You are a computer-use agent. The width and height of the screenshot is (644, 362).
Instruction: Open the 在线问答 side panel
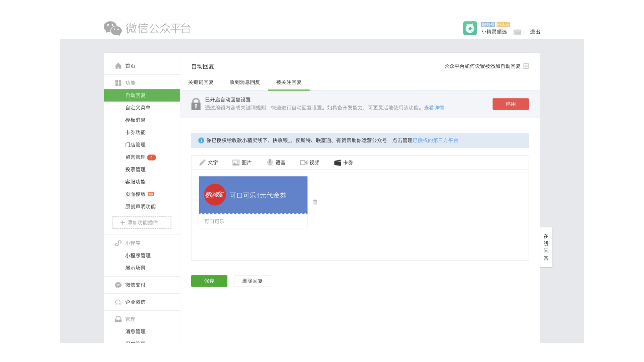click(546, 247)
